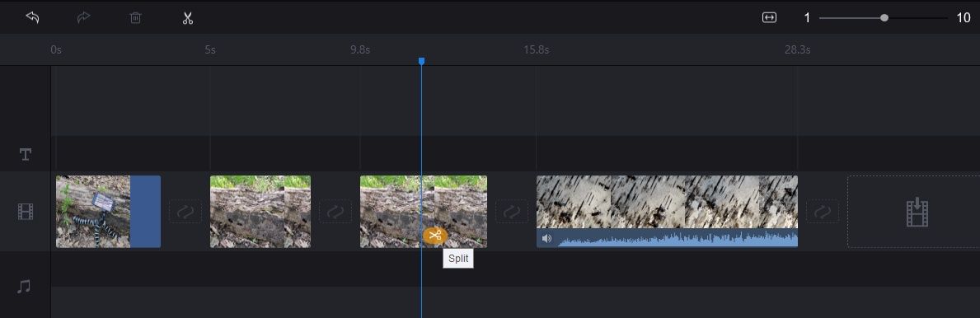Click the speaker icon on birch clip
980x318 pixels.
click(x=547, y=239)
